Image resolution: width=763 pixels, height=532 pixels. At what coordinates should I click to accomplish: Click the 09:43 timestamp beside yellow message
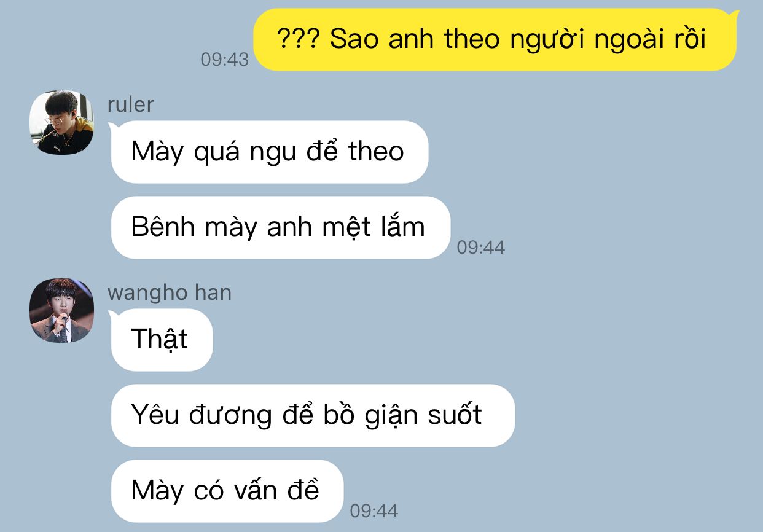(225, 60)
